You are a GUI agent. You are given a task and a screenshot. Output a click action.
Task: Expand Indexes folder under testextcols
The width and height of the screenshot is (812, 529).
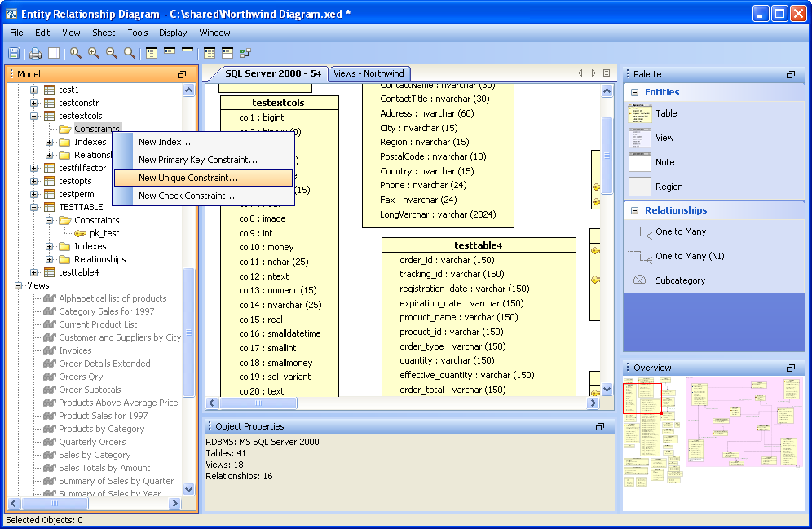[50, 142]
